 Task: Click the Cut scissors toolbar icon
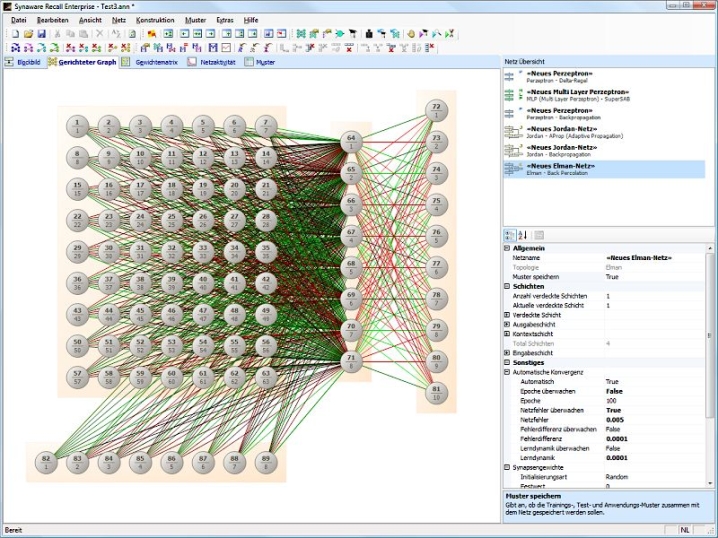coord(56,34)
